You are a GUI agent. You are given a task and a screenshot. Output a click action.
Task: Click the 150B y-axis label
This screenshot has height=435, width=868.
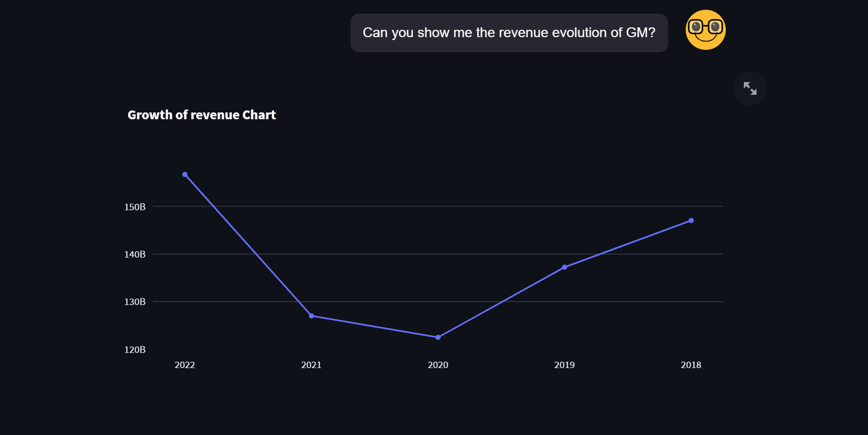pyautogui.click(x=135, y=207)
